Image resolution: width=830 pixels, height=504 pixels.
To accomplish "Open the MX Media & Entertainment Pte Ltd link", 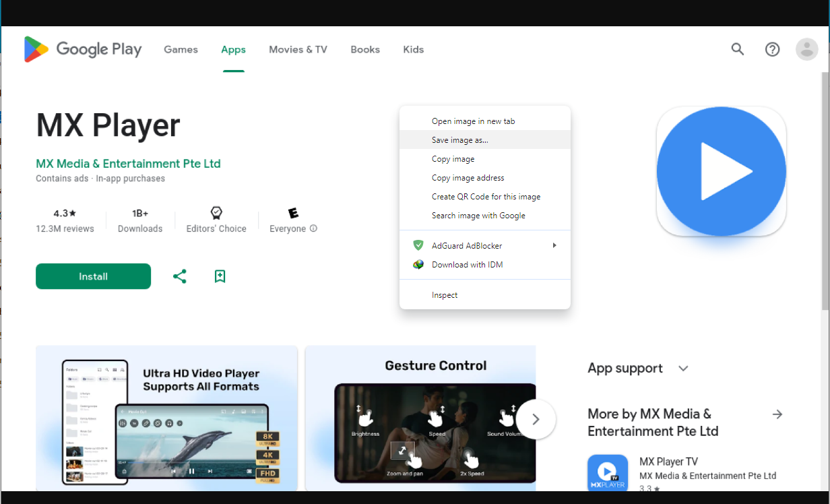I will pyautogui.click(x=128, y=164).
